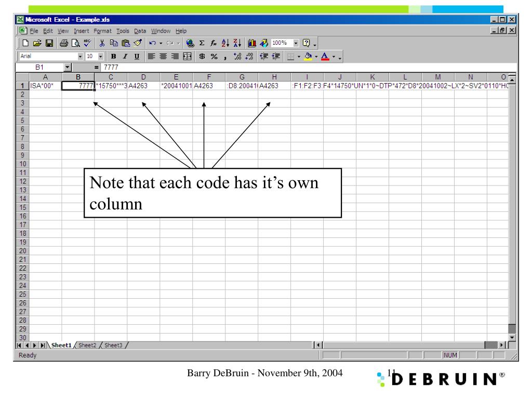Image resolution: width=532 pixels, height=399 pixels.
Task: Apply the Percent Style icon
Action: [x=214, y=56]
